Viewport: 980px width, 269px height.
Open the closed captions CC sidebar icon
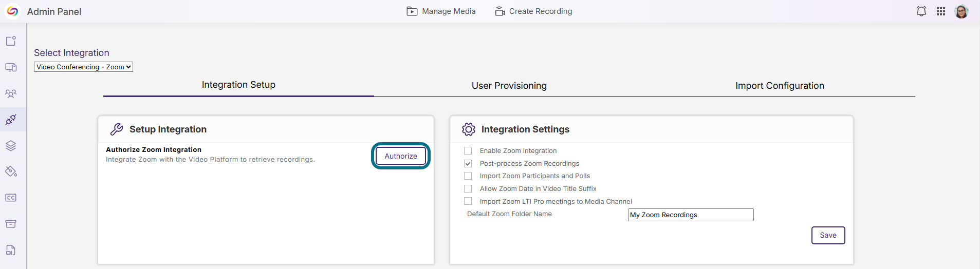11,198
